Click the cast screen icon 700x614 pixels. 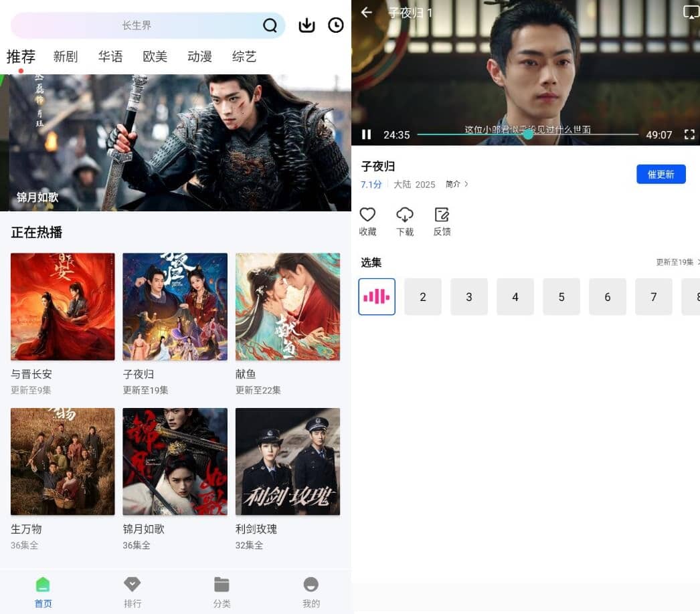click(x=691, y=12)
